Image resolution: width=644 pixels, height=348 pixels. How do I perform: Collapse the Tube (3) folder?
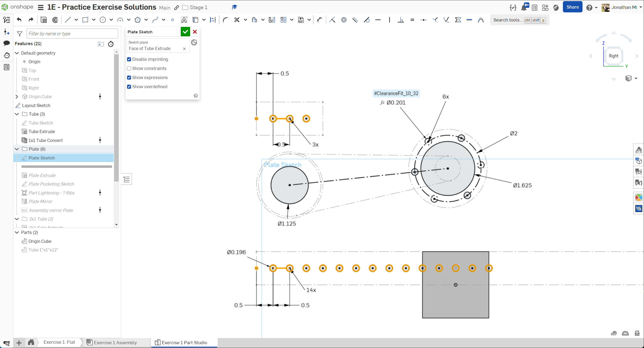17,114
